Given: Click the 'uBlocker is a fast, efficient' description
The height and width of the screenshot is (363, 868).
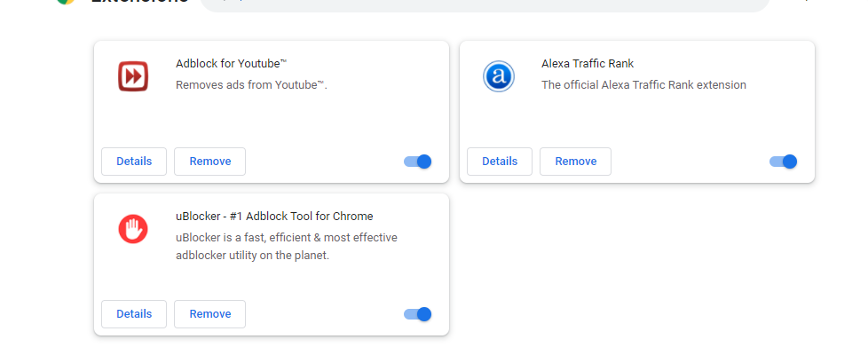Looking at the screenshot, I should pyautogui.click(x=286, y=247).
